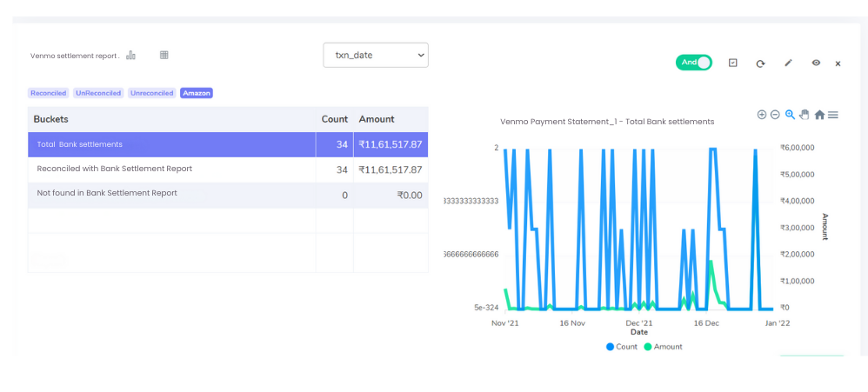Click the chart zoom in icon
868x392 pixels.
[x=762, y=115]
